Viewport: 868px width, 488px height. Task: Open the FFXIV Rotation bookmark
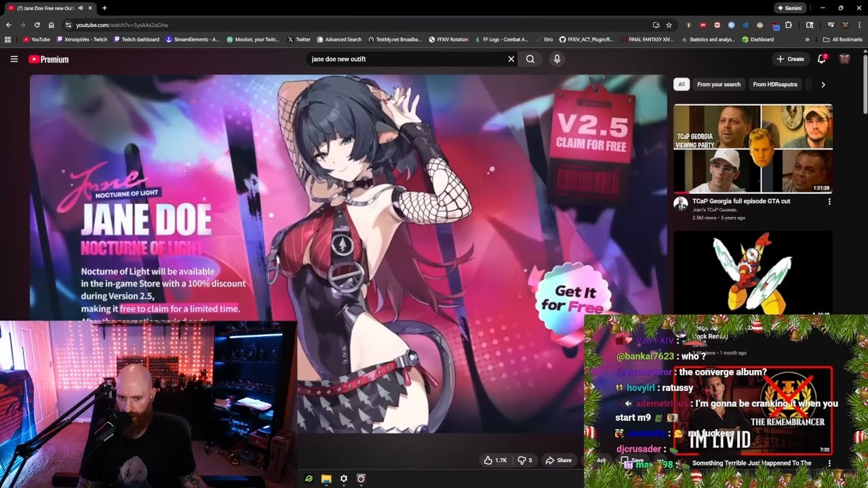(449, 39)
